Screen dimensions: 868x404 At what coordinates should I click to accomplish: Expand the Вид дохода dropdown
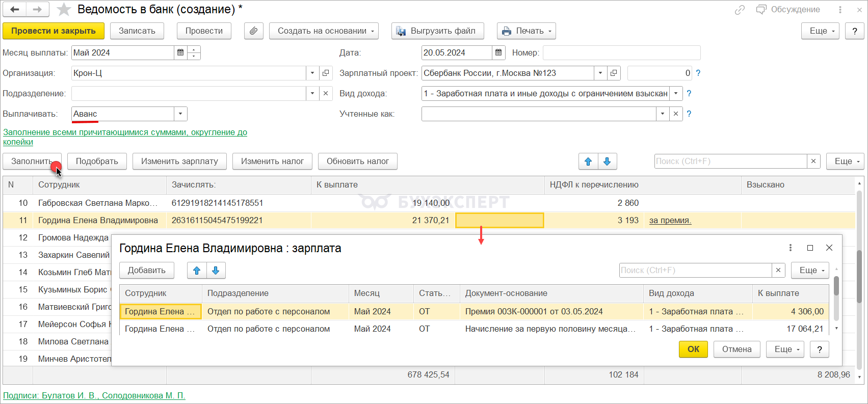(x=676, y=93)
